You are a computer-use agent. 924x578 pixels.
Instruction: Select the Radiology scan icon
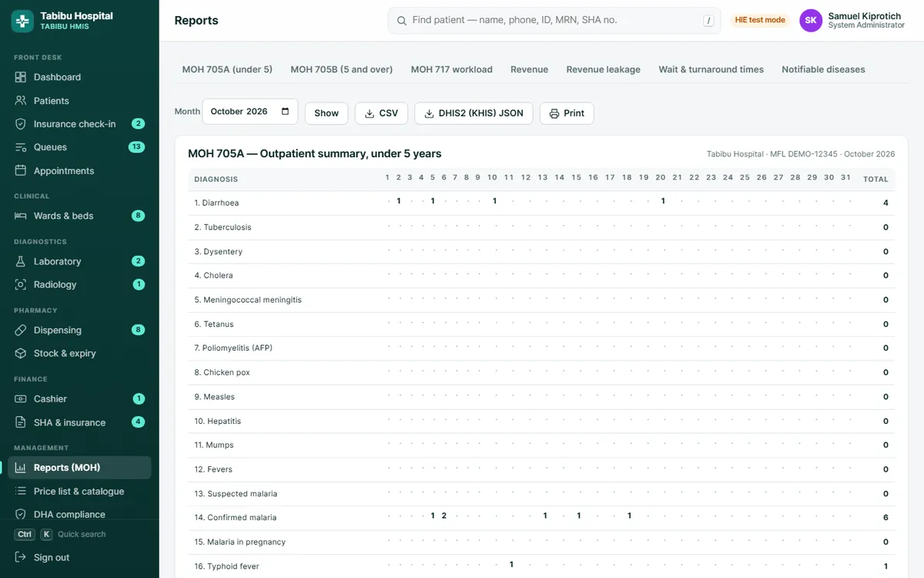tap(21, 284)
